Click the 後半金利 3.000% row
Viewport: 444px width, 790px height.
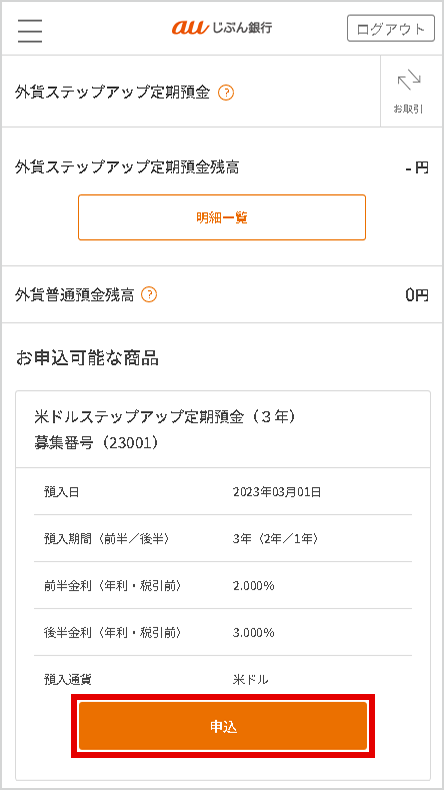click(223, 632)
